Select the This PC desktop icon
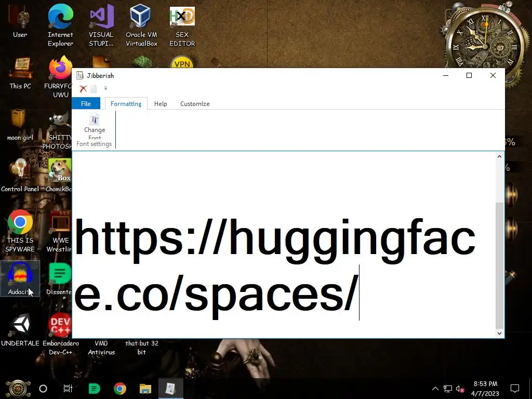This screenshot has height=399, width=532. point(20,74)
